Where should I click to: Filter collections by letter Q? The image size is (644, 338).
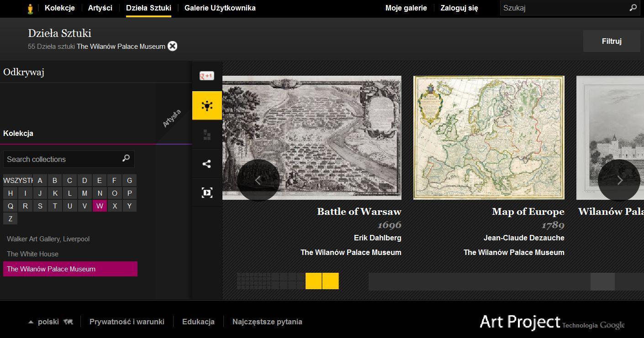[x=11, y=206]
